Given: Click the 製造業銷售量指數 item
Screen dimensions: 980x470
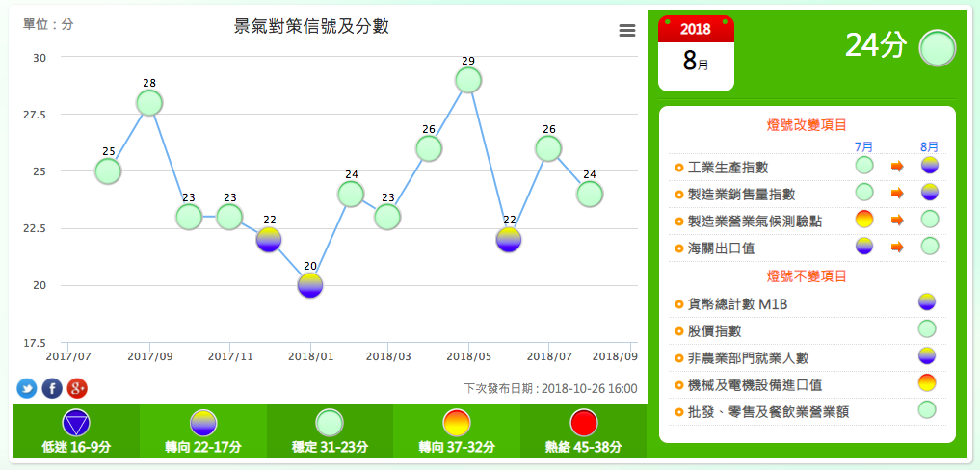Looking at the screenshot, I should 741,195.
